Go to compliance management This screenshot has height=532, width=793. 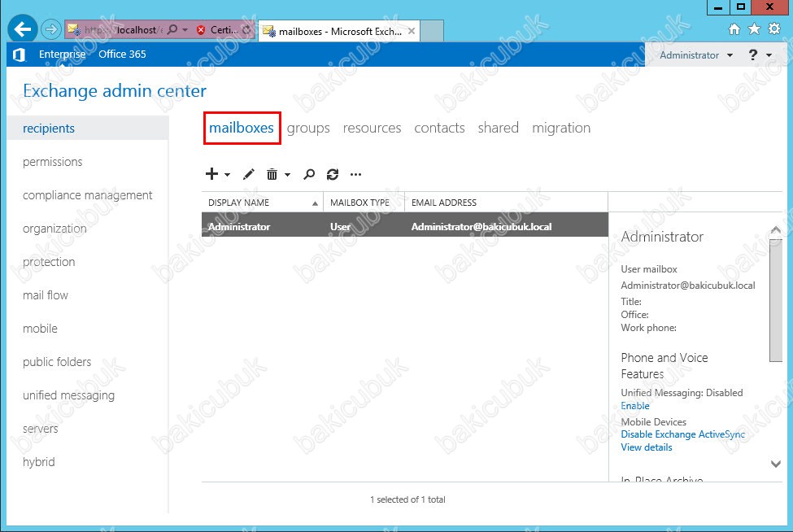point(88,195)
